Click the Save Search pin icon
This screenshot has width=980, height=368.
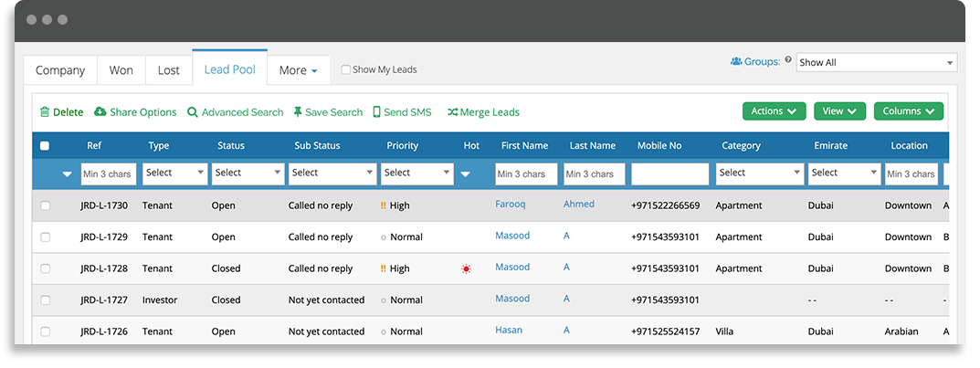click(298, 111)
